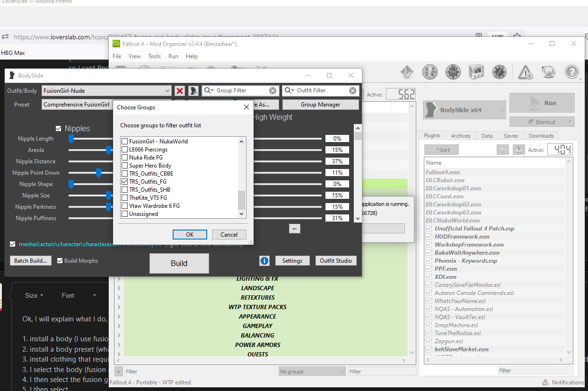Expand the BodySlide x64 executable dropdown
Image resolution: width=588 pixels, height=391 pixels.
click(502, 110)
